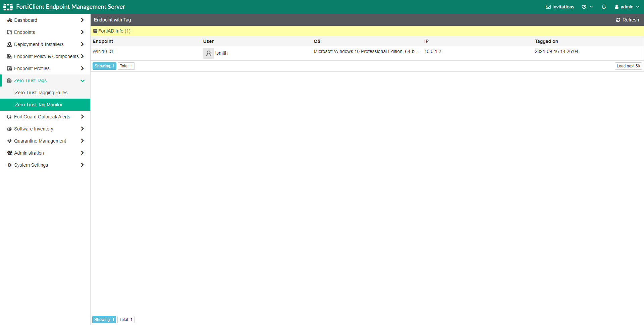The image size is (644, 325).
Task: Click the admin user profile icon
Action: pos(616,7)
